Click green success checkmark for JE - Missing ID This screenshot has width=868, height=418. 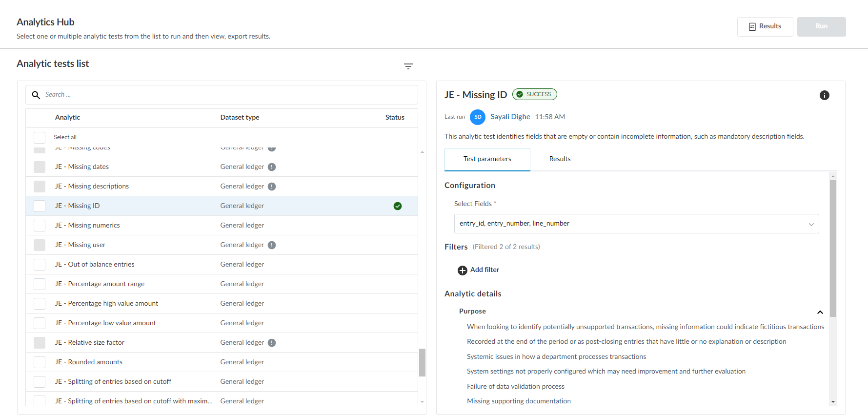[397, 206]
